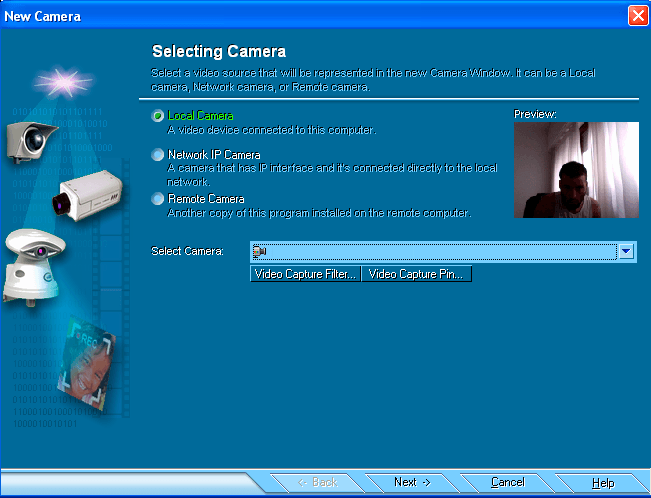Viewport: 651px width, 498px height.
Task: Open Video Capture Filter settings
Action: coord(305,274)
